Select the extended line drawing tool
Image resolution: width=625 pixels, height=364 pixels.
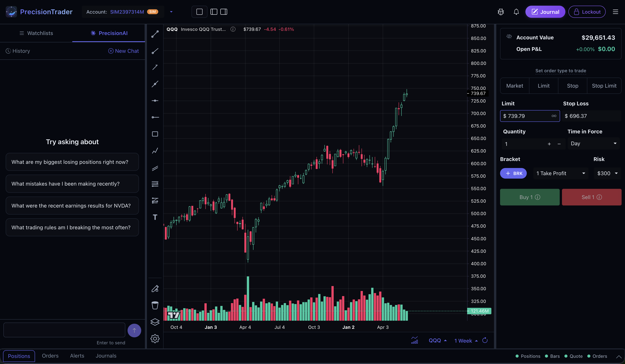[x=155, y=84]
